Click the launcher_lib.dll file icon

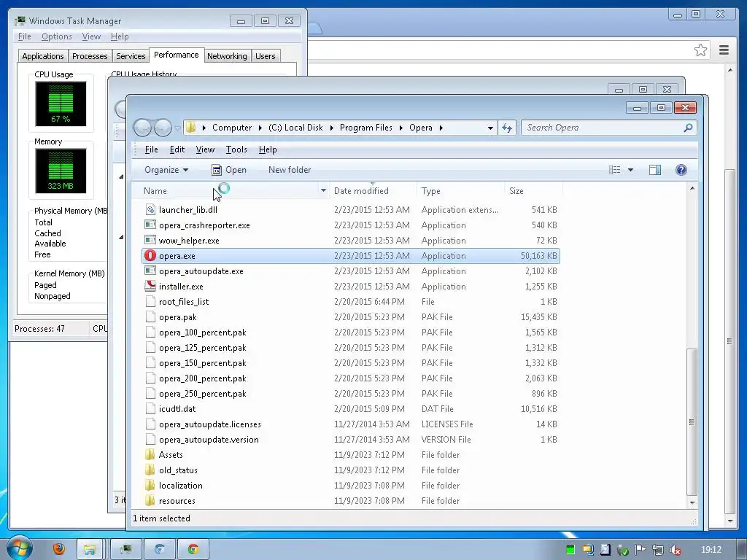coord(150,209)
